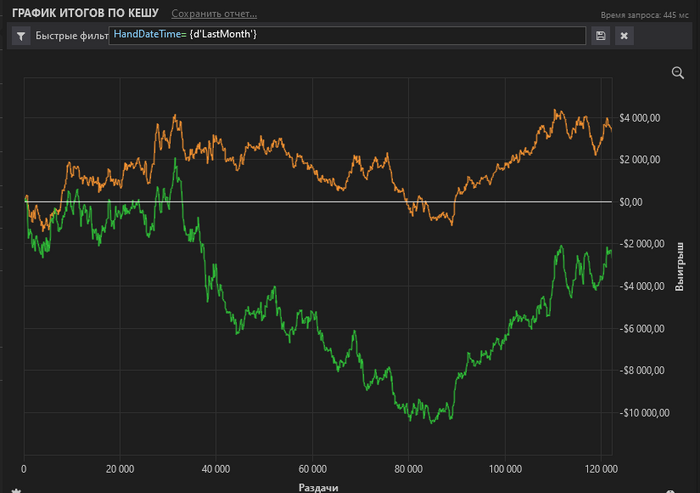Click the 0 x-axis origin label
700x493 pixels.
24,469
